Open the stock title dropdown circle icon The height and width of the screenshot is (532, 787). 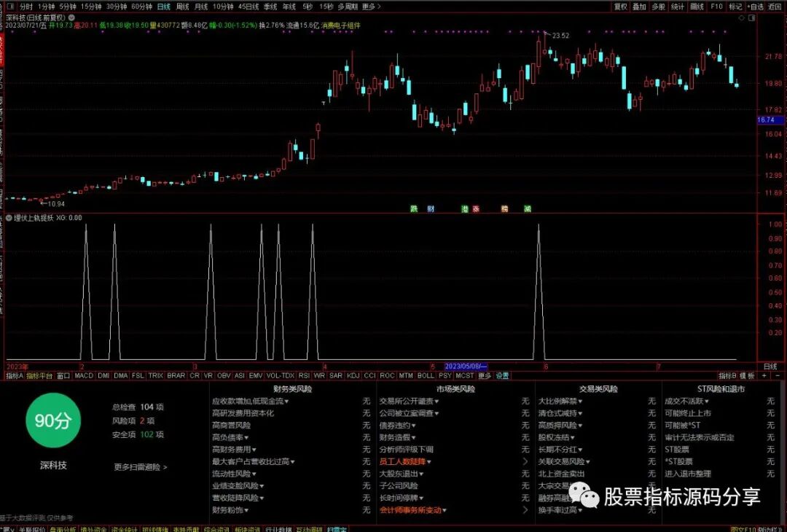pyautogui.click(x=71, y=17)
